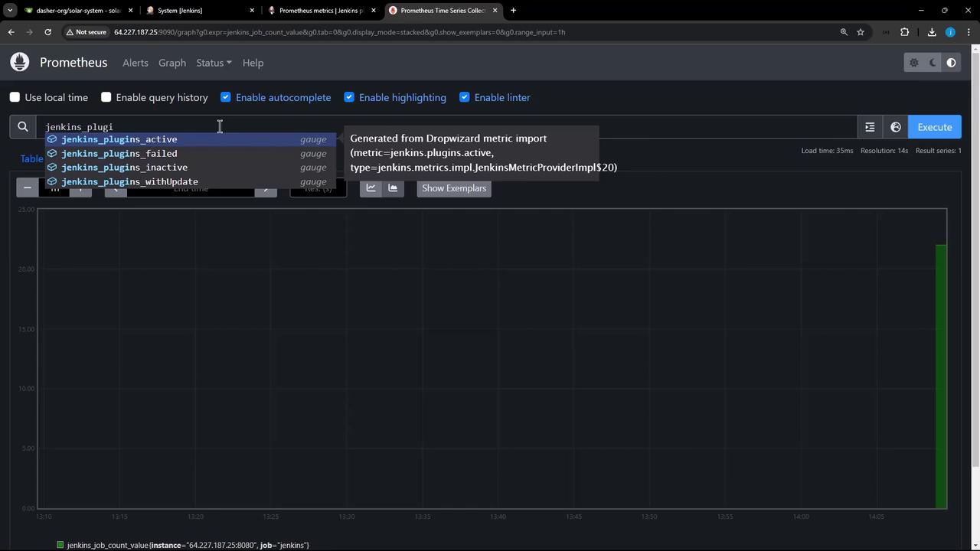Click the green legend color swatch
The width and height of the screenshot is (980, 551).
pos(60,545)
